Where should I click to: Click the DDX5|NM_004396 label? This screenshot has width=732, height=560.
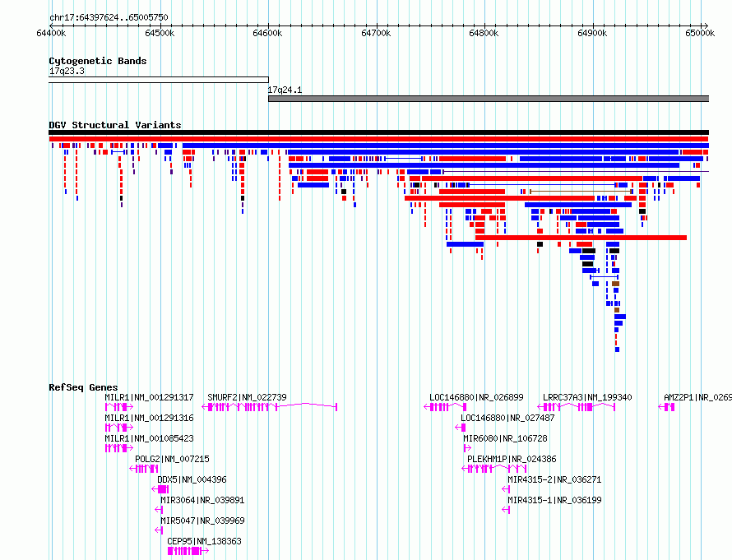pyautogui.click(x=192, y=479)
